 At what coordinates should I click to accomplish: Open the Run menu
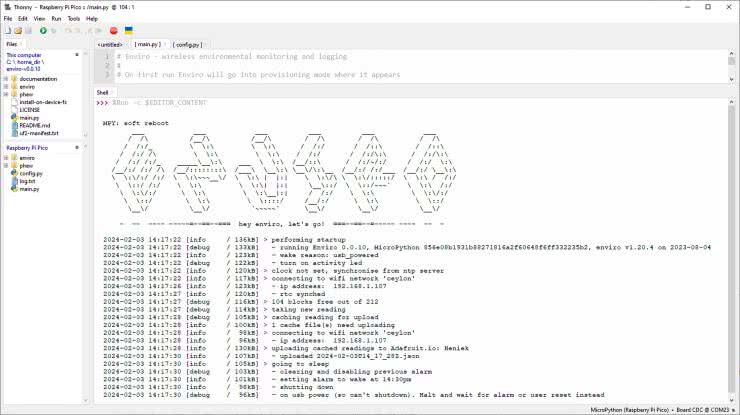pyautogui.click(x=56, y=18)
